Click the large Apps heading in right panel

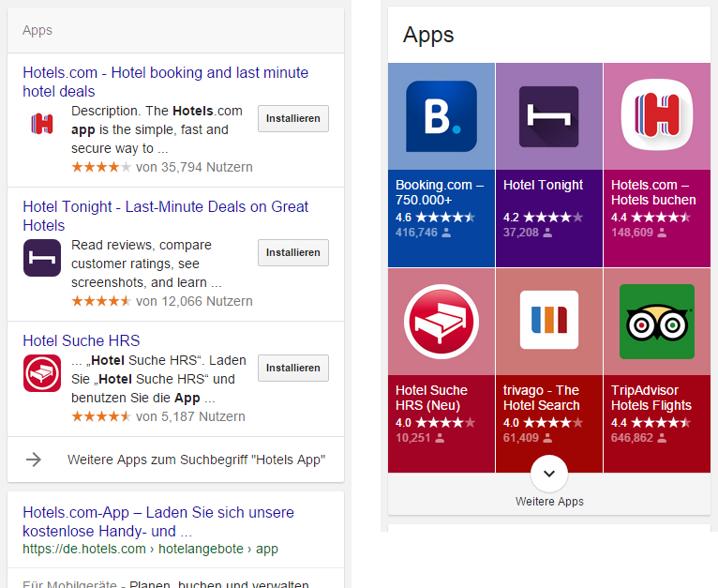click(x=428, y=36)
